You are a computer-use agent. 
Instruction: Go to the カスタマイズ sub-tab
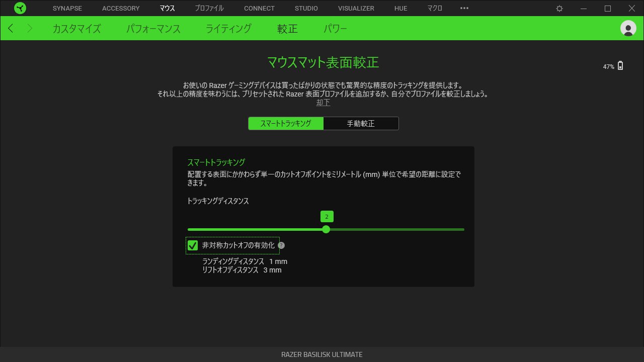pyautogui.click(x=76, y=29)
